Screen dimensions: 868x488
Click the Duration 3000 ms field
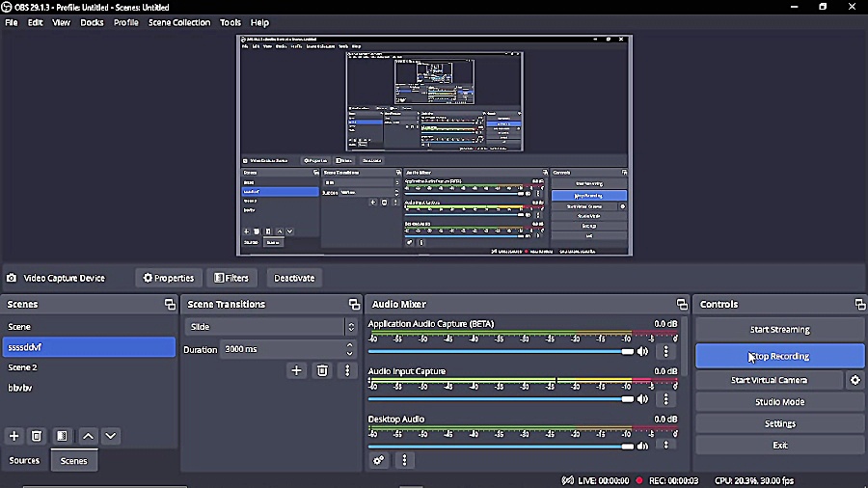(x=283, y=349)
